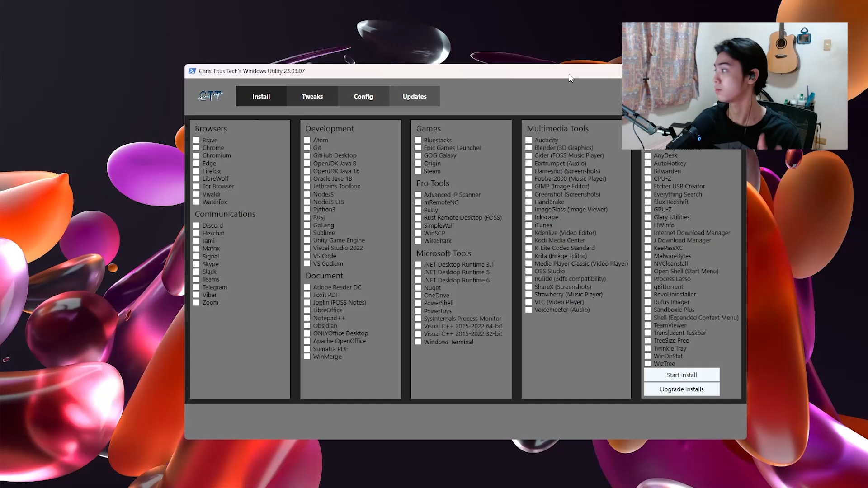This screenshot has width=868, height=488.
Task: Click the Upgrade Installs button
Action: (x=681, y=389)
